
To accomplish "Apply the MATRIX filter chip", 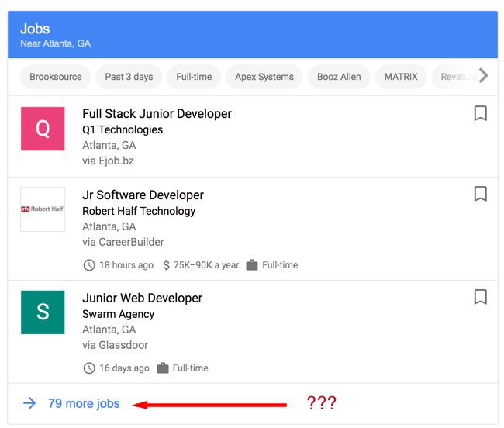I will pyautogui.click(x=401, y=77).
